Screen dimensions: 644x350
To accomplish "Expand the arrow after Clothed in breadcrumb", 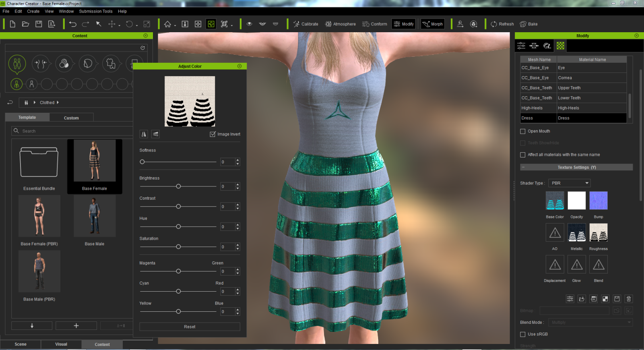I will tap(58, 103).
